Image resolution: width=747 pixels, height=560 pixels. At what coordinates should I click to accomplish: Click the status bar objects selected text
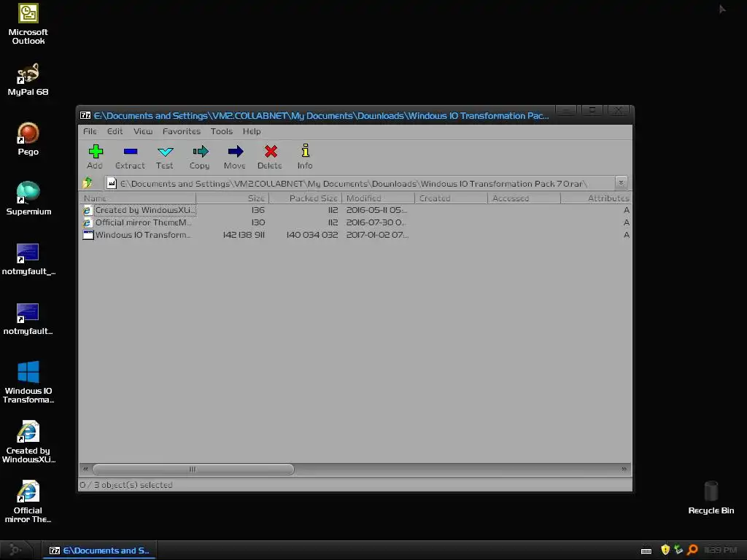coord(127,485)
